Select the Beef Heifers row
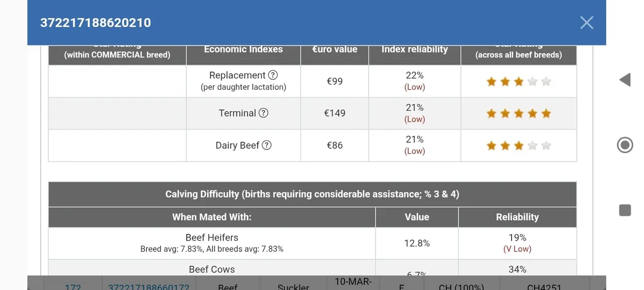 pos(211,243)
